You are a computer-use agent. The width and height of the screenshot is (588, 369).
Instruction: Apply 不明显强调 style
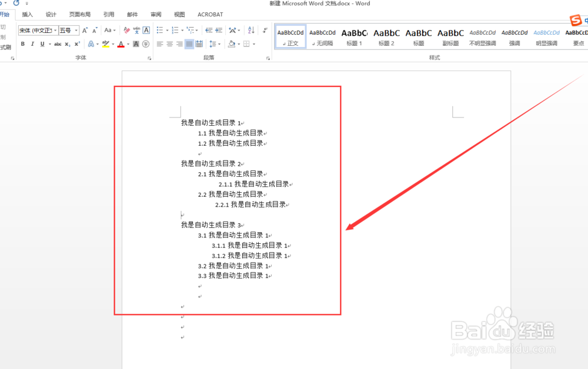tap(483, 36)
